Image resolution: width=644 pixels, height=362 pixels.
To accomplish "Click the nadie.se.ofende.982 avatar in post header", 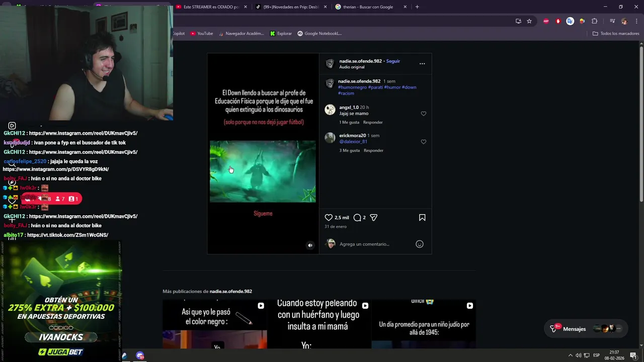I will [x=330, y=64].
